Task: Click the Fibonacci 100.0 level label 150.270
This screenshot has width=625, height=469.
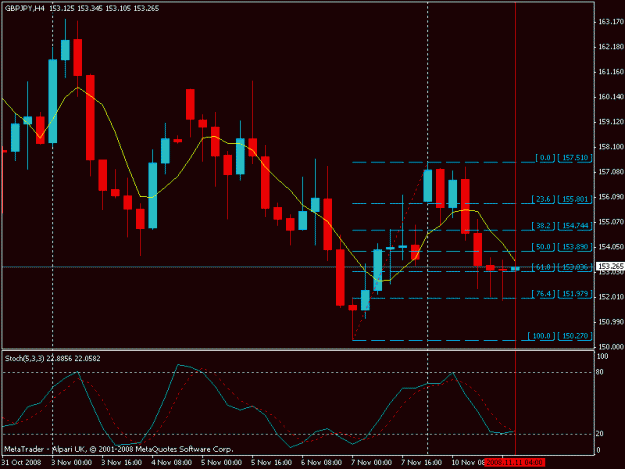Action: click(x=575, y=336)
